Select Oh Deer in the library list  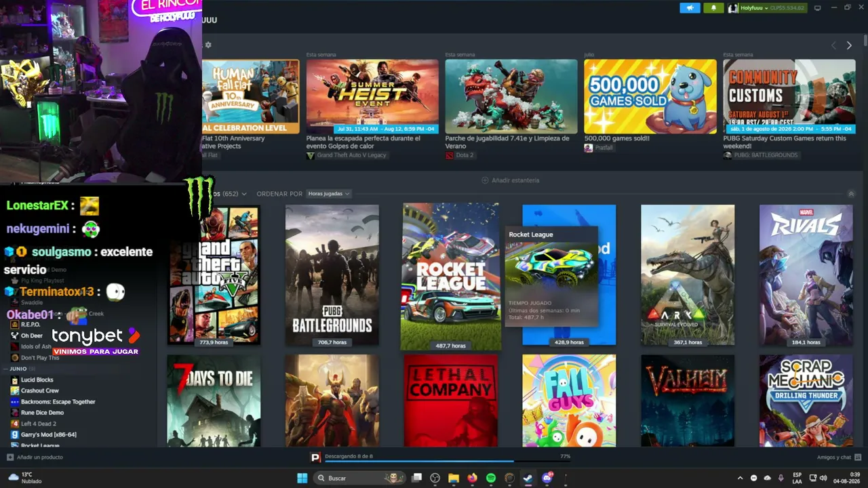click(31, 335)
